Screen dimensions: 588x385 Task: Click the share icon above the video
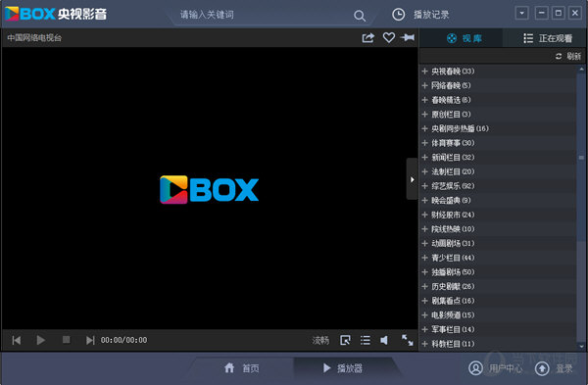(367, 38)
